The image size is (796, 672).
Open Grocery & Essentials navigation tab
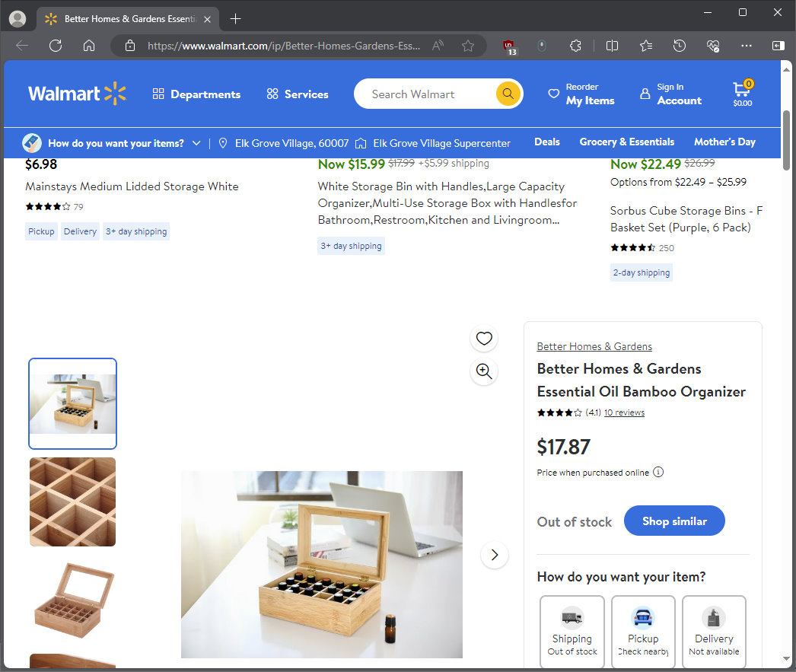pyautogui.click(x=626, y=142)
